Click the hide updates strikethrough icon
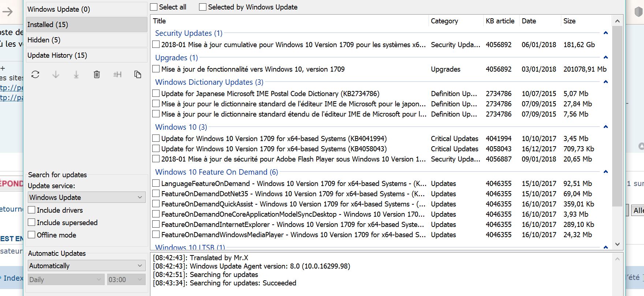644x296 pixels. point(117,75)
